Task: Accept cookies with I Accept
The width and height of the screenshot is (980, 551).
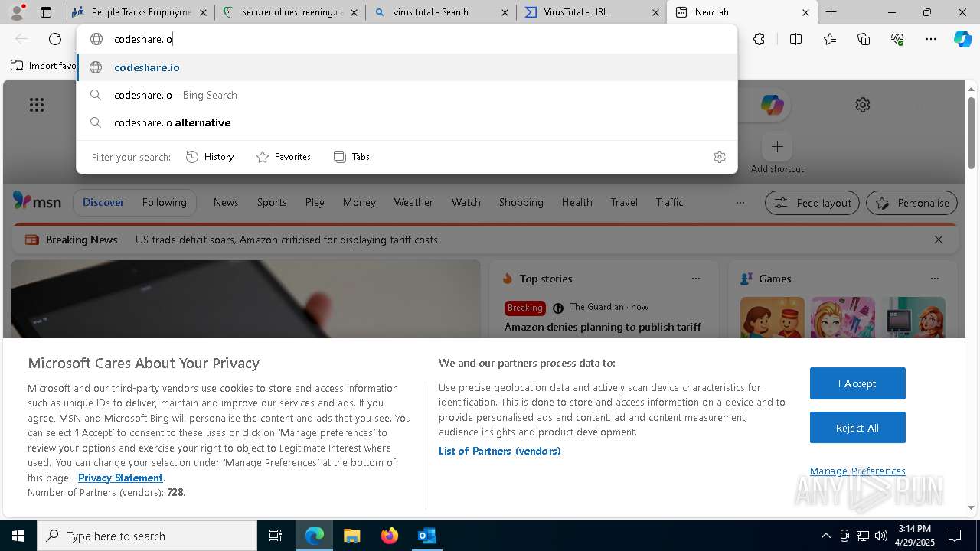Action: [x=857, y=383]
